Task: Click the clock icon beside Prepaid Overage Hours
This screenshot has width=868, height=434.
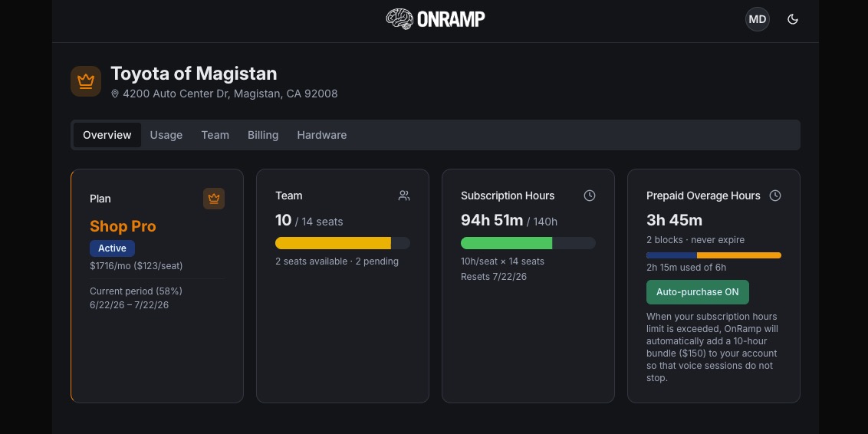Action: coord(775,196)
